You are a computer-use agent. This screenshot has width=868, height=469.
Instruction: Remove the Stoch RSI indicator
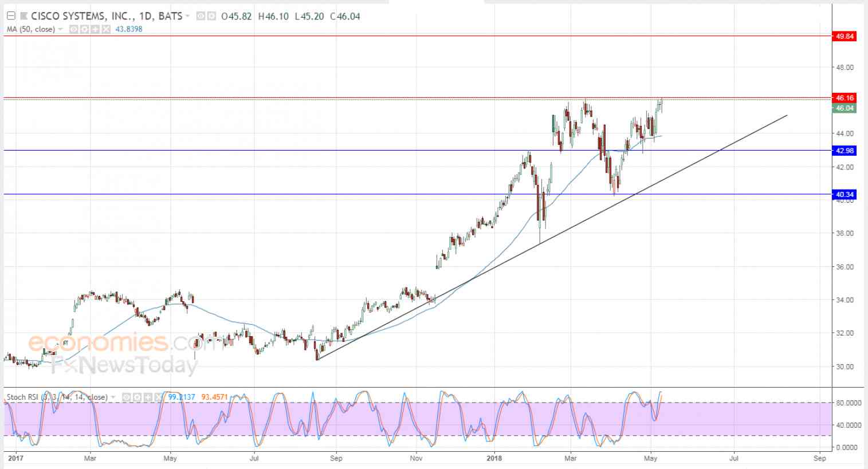158,397
